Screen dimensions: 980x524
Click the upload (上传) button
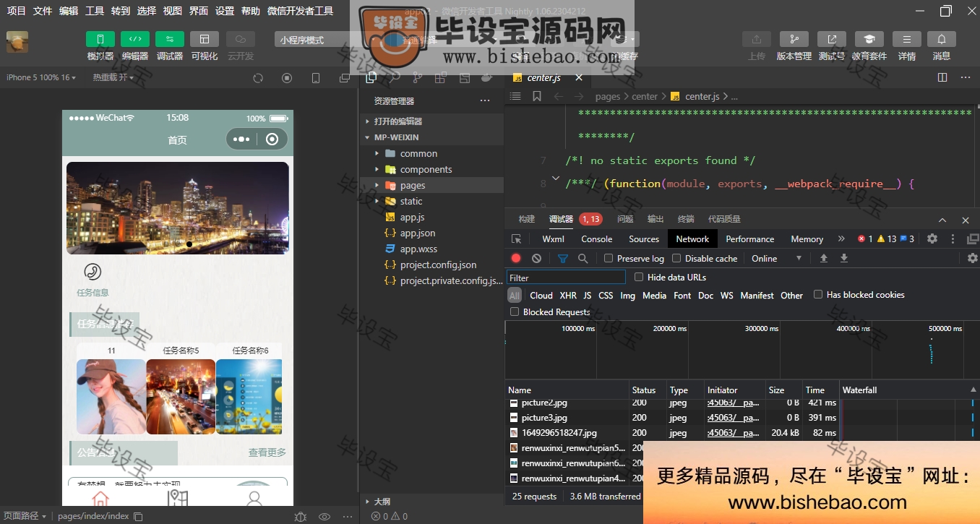757,39
